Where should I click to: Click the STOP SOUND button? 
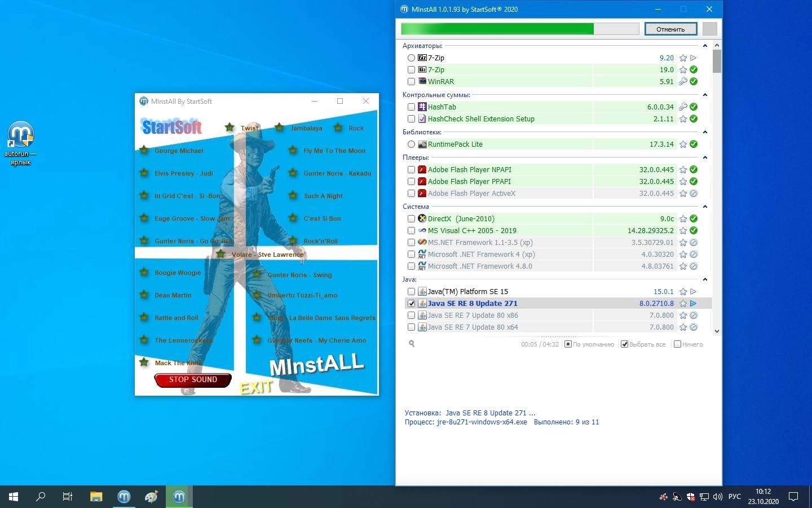click(x=193, y=380)
